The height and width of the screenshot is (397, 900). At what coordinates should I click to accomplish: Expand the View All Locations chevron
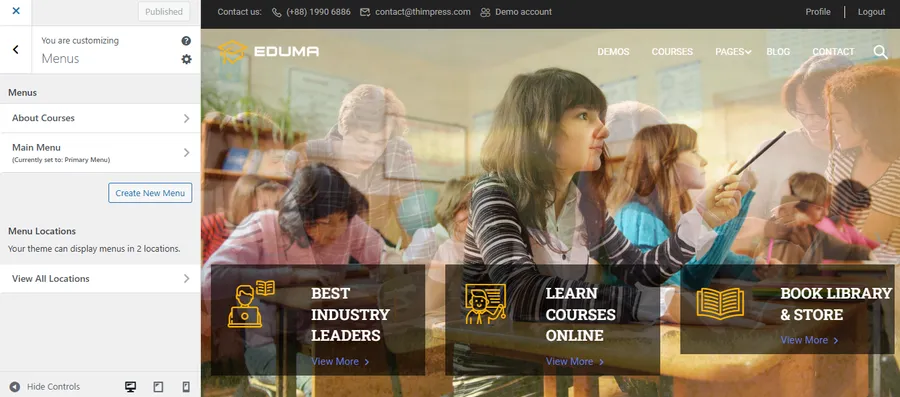pyautogui.click(x=187, y=278)
